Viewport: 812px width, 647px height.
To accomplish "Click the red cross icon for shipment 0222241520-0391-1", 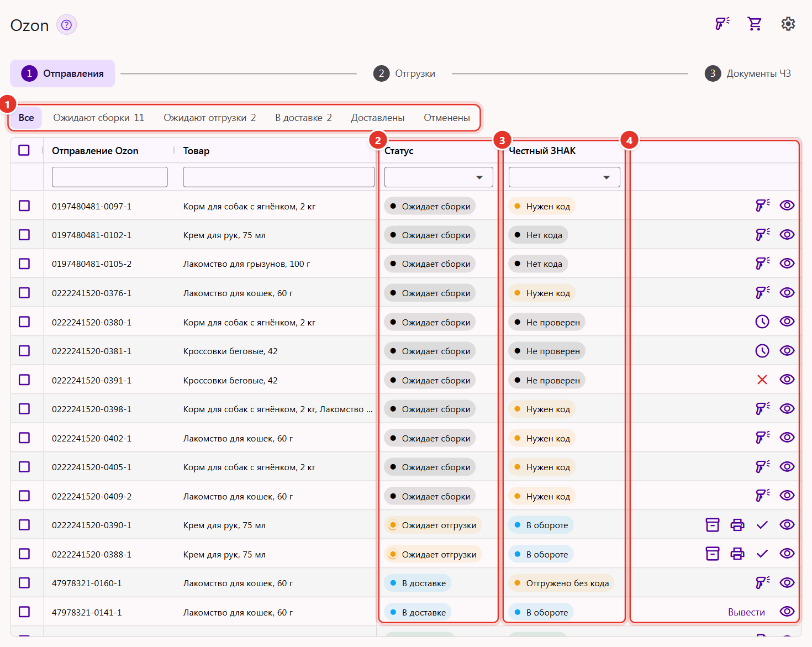I will click(762, 380).
